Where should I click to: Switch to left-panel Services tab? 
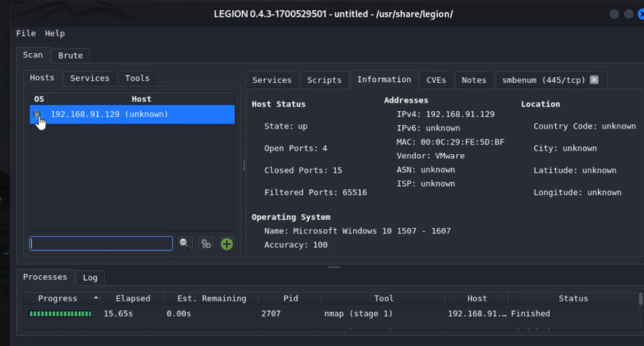(x=90, y=78)
